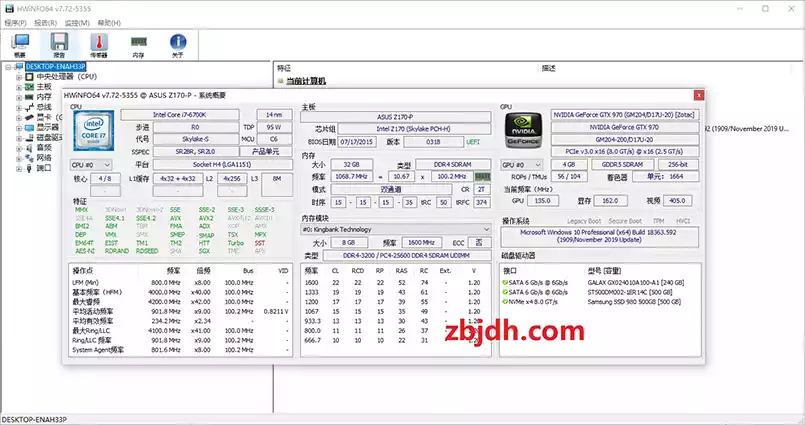Click the 描述 column header

coord(549,68)
